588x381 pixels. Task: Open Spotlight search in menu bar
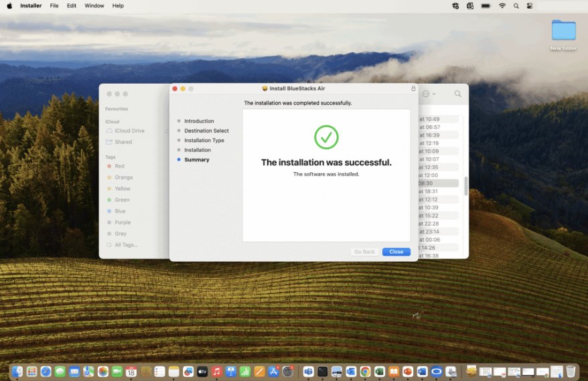pyautogui.click(x=516, y=5)
